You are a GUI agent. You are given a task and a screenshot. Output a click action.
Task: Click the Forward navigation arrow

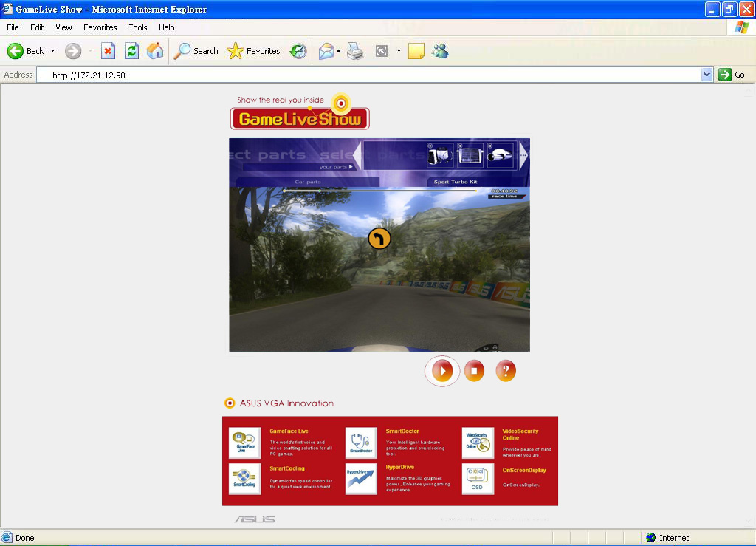point(73,51)
